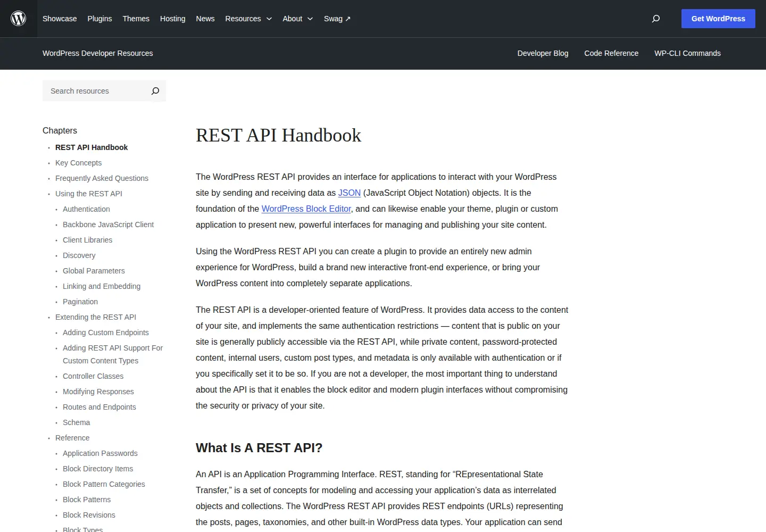Screen dimensions: 766x532
Task: Open the Authentication chapter
Action: point(86,209)
